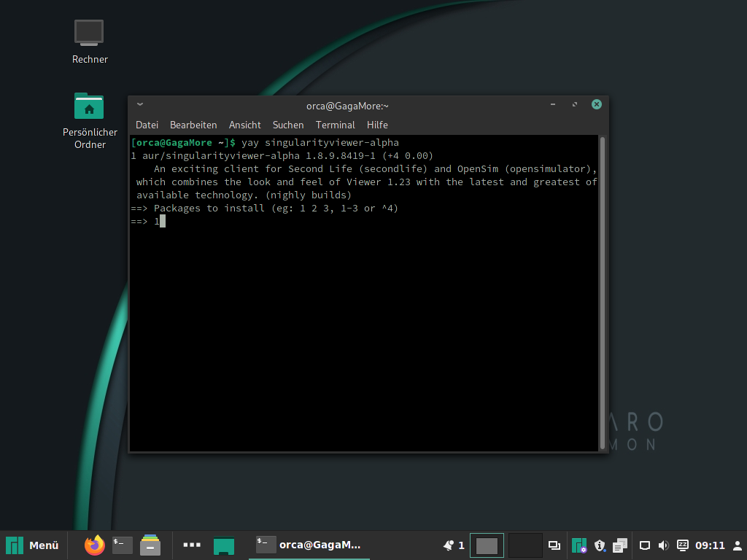The height and width of the screenshot is (560, 747).
Task: Close the terminal window
Action: [597, 104]
